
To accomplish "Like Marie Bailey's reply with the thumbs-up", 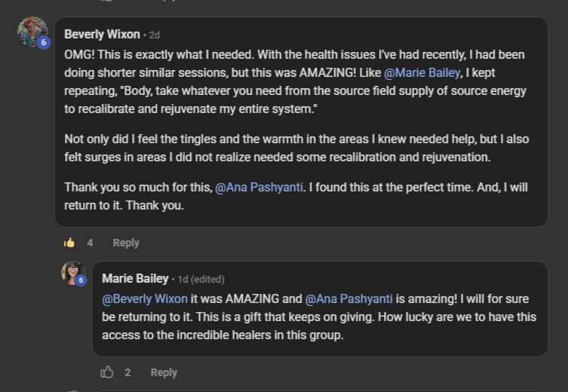I will click(107, 372).
